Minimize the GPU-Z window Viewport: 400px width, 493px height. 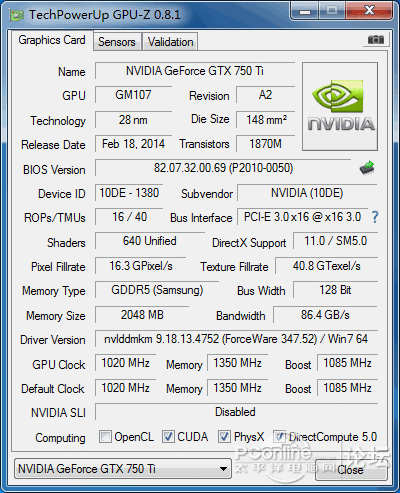[305, 11]
